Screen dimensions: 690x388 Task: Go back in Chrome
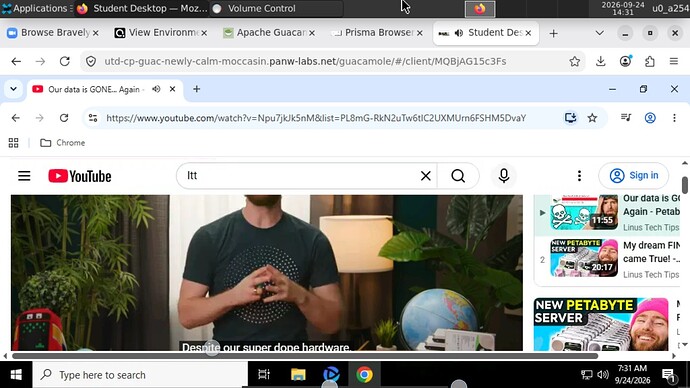16,118
